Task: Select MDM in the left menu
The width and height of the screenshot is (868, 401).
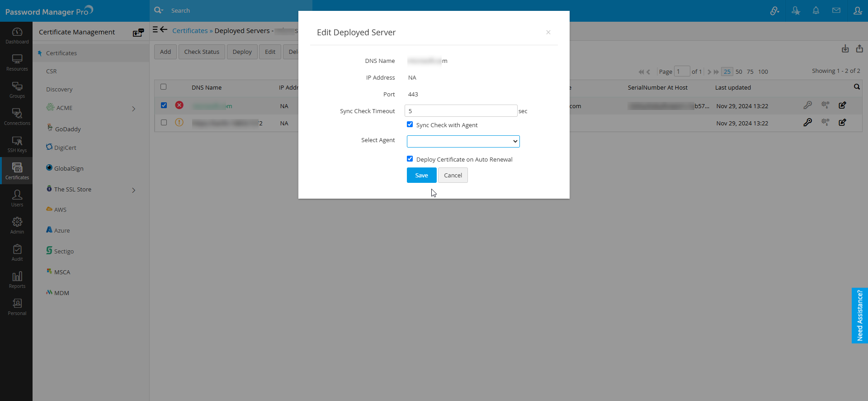Action: (61, 293)
